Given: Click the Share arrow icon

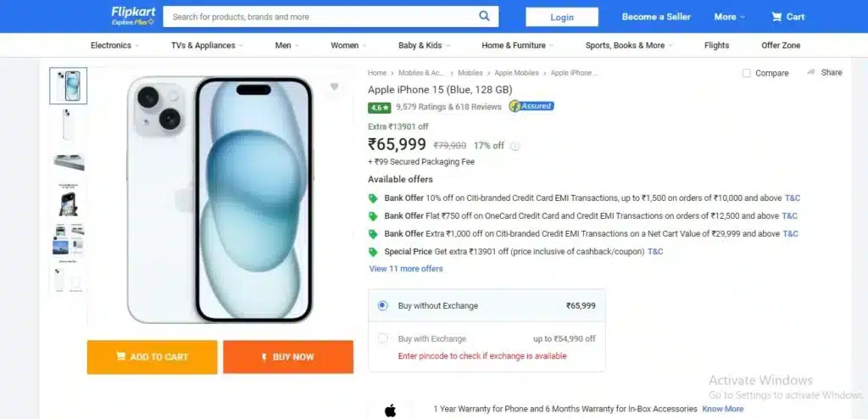Looking at the screenshot, I should (x=811, y=72).
